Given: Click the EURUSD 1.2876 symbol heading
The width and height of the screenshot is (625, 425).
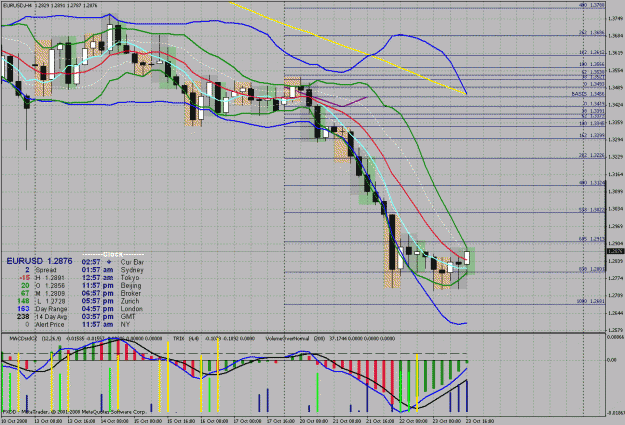Looking at the screenshot, I should coord(39,261).
